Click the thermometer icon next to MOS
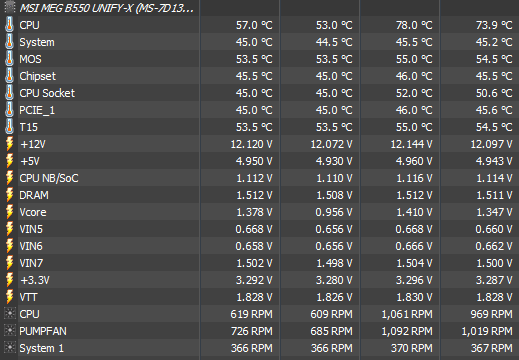519x360 pixels. [10, 59]
